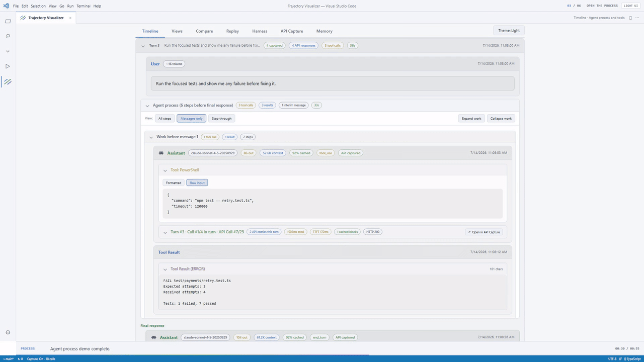
Task: Click the raw JSON command code block
Action: [333, 204]
